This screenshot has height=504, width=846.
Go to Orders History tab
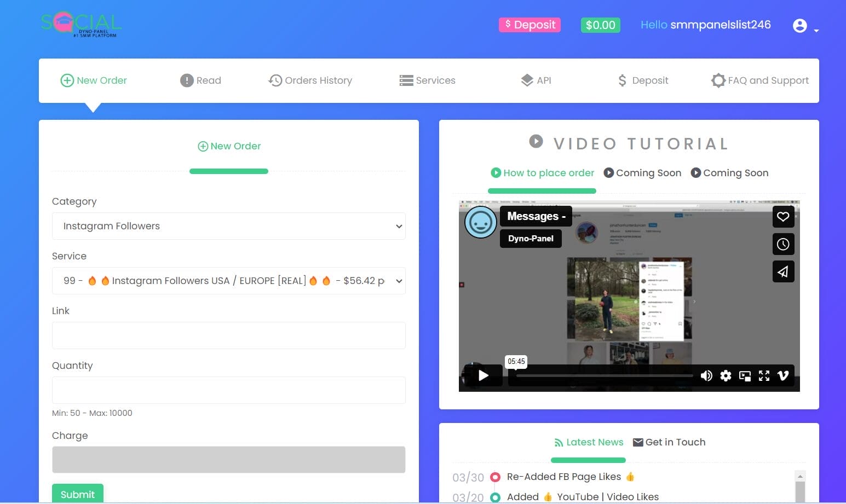coord(310,80)
